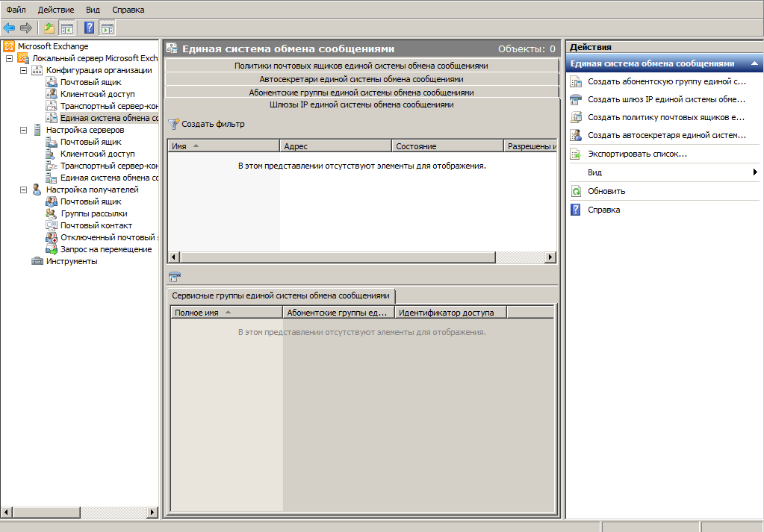Select Локальный сервер Microsoft Exchange node
The width and height of the screenshot is (764, 532).
click(95, 58)
